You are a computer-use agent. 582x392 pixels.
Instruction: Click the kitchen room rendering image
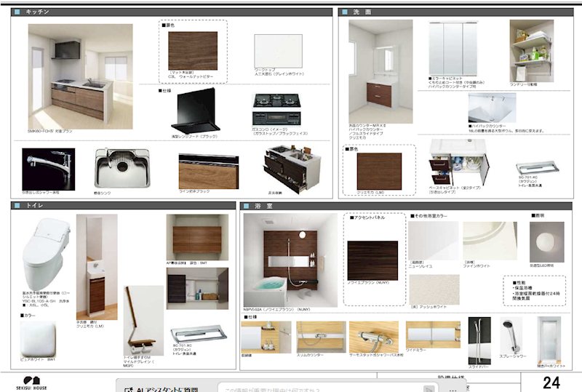81,76
